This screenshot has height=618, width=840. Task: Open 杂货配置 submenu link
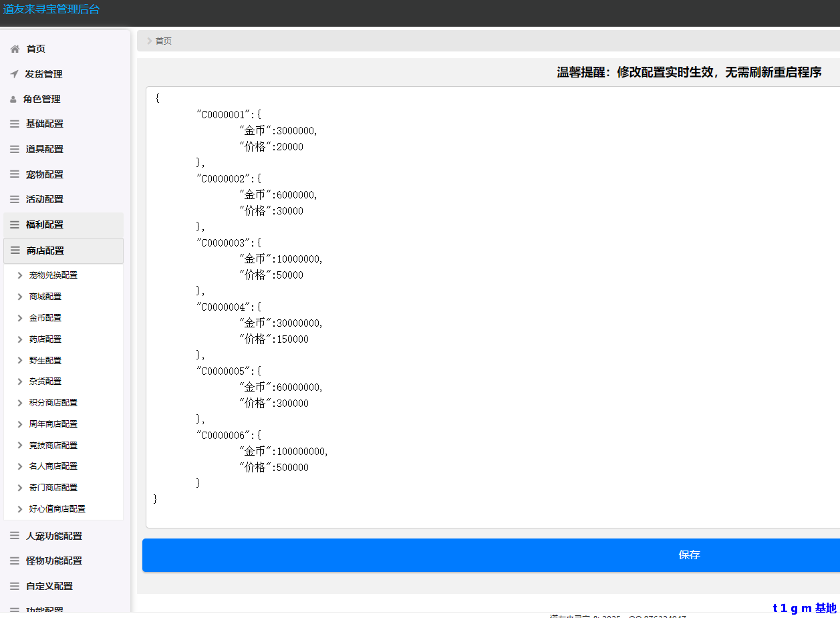click(x=45, y=381)
